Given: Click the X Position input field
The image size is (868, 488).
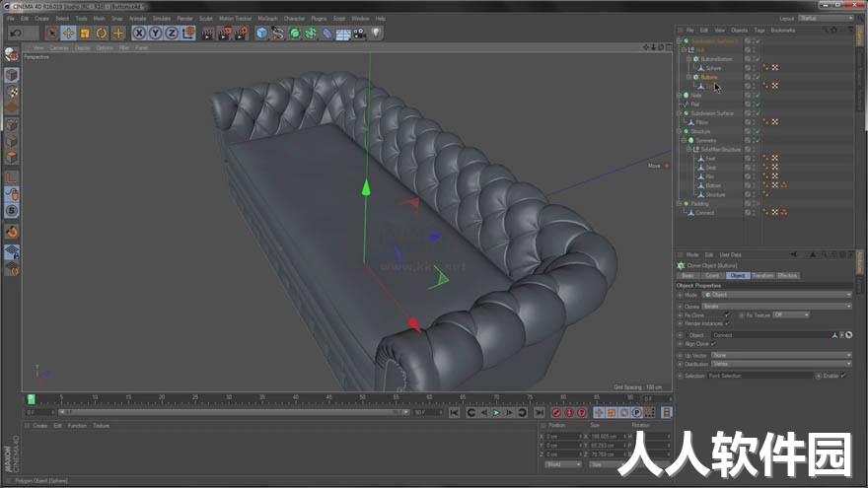Looking at the screenshot, I should pyautogui.click(x=563, y=437).
